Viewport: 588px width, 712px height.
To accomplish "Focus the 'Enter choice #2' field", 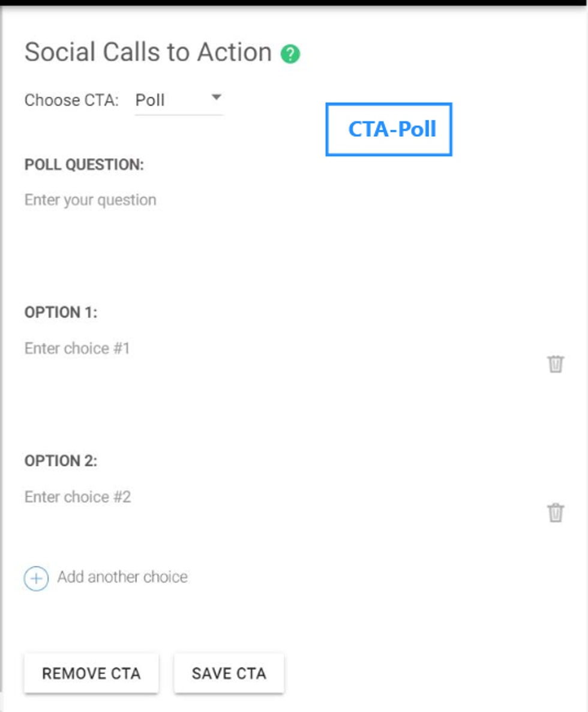I will click(x=78, y=497).
